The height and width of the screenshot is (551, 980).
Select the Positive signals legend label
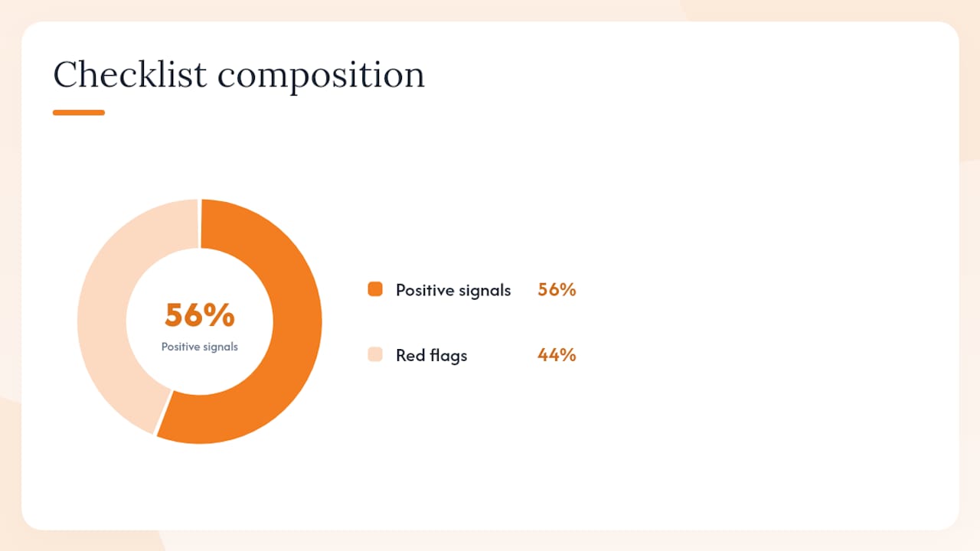click(453, 290)
